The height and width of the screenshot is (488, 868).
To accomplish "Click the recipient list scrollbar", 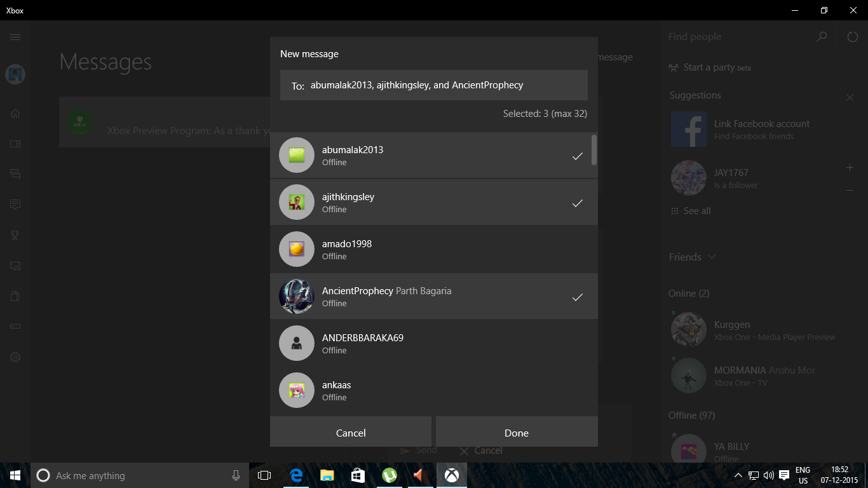I will 594,150.
